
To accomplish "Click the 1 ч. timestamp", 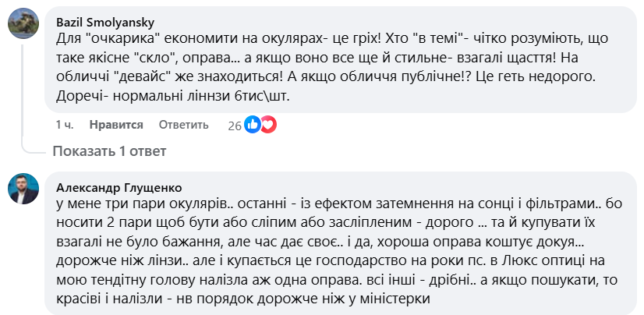I will tap(65, 125).
